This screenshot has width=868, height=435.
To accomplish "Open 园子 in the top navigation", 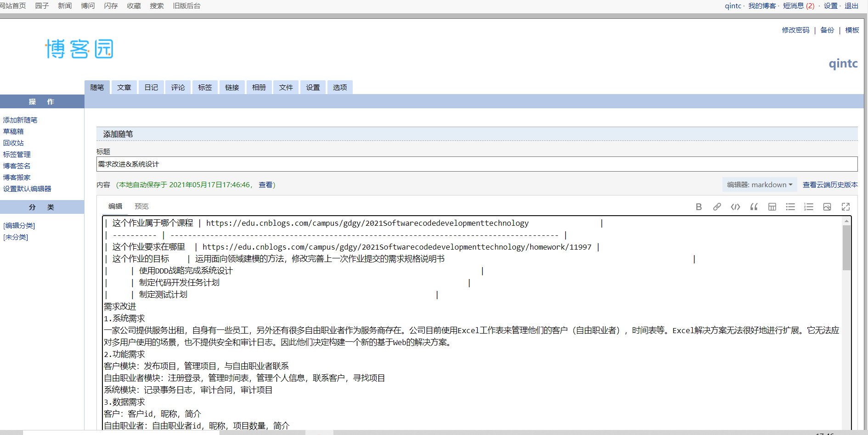I will pos(42,6).
